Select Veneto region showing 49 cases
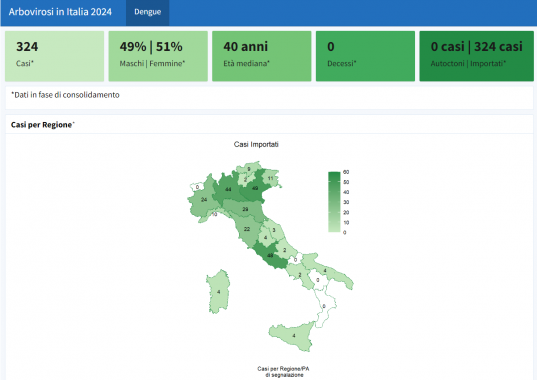Viewport: 537px width, 380px height. 255,188
